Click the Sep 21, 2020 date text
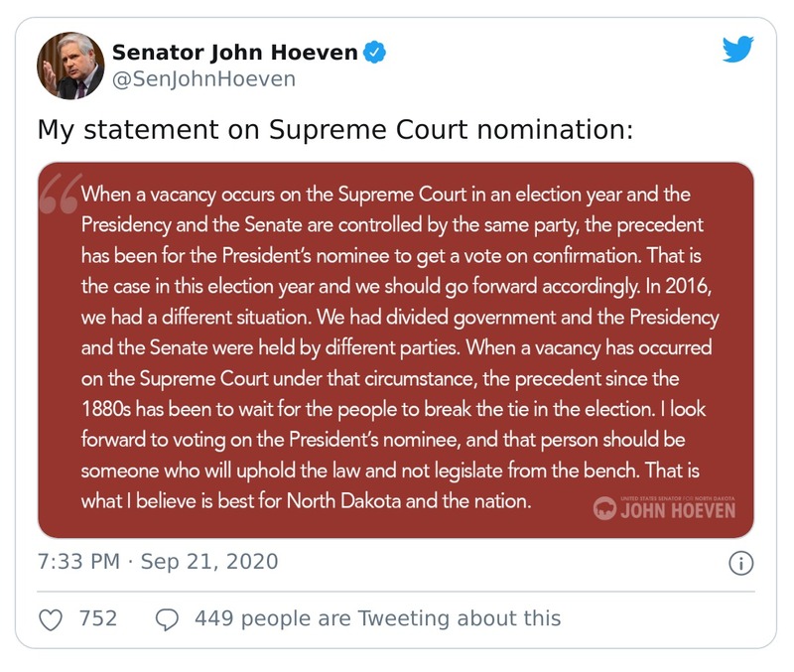Viewport: 794px width, 672px height. pyautogui.click(x=209, y=562)
